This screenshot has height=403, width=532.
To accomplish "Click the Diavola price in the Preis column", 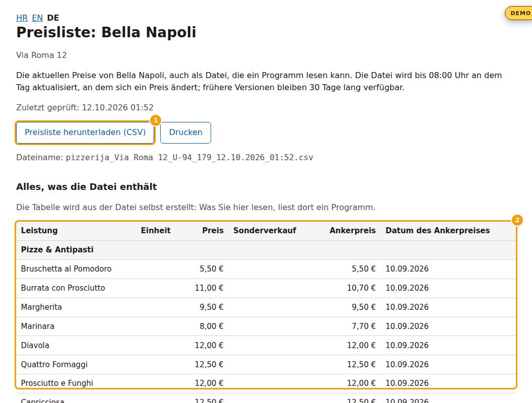I will click(209, 346).
